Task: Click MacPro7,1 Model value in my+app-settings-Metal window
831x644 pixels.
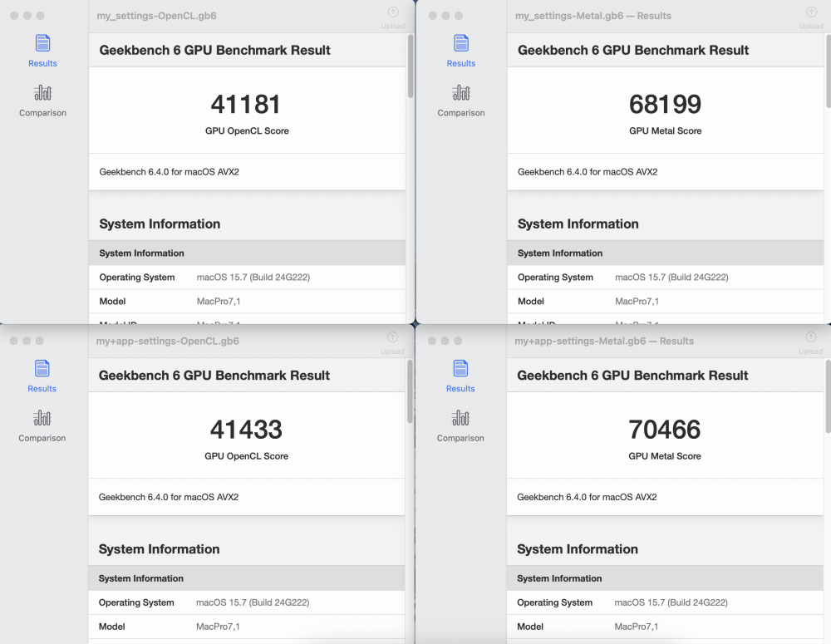Action: (x=637, y=627)
